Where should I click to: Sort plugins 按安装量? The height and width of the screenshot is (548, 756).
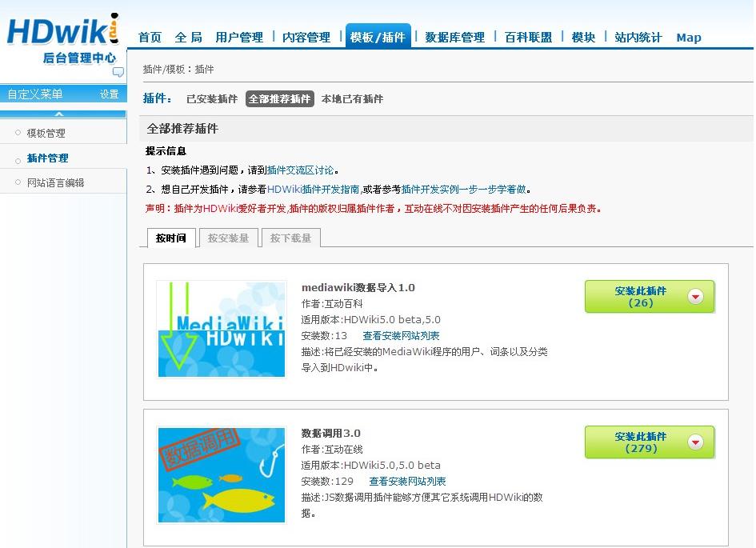point(228,238)
